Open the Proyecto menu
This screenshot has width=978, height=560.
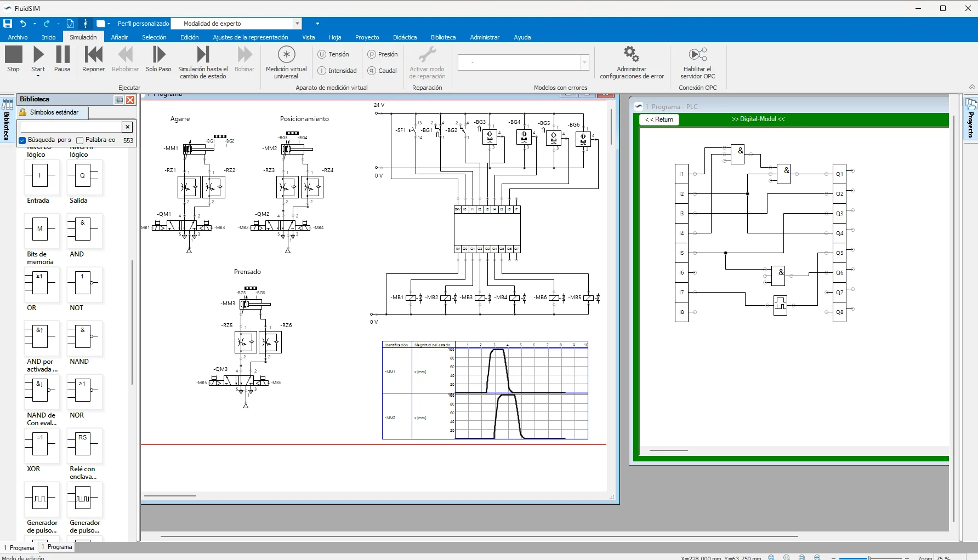tap(367, 37)
